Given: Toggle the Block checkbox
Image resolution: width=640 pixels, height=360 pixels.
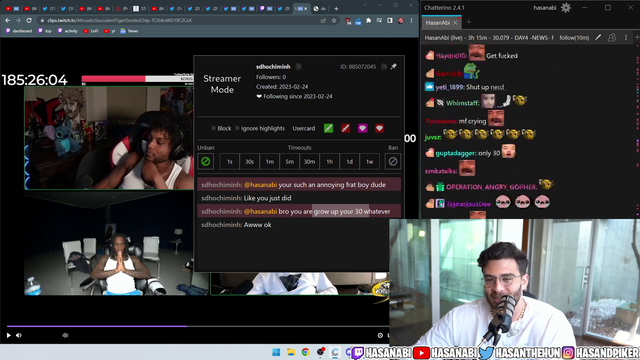Looking at the screenshot, I should click(x=213, y=128).
